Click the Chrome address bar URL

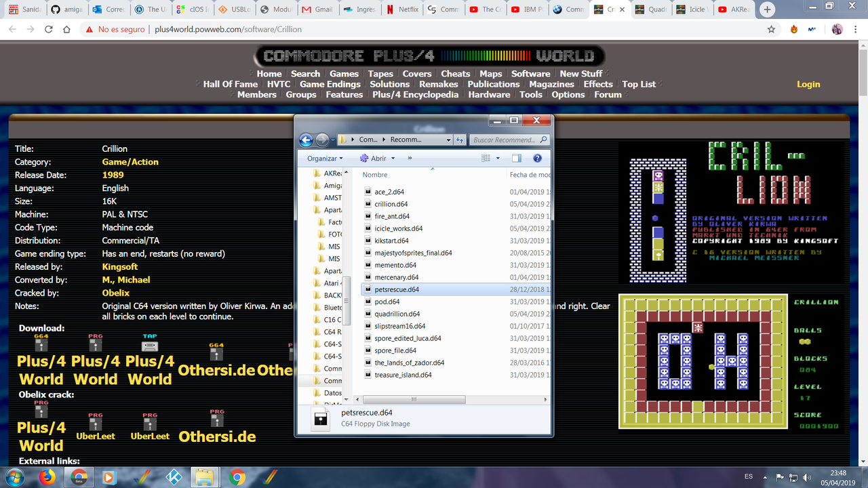[228, 29]
